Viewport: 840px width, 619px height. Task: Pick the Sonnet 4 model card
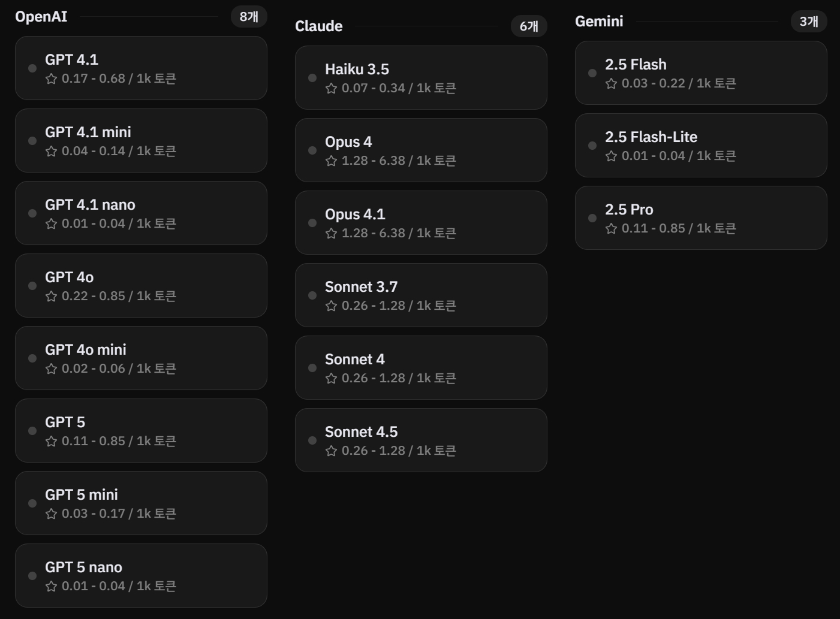(x=421, y=368)
